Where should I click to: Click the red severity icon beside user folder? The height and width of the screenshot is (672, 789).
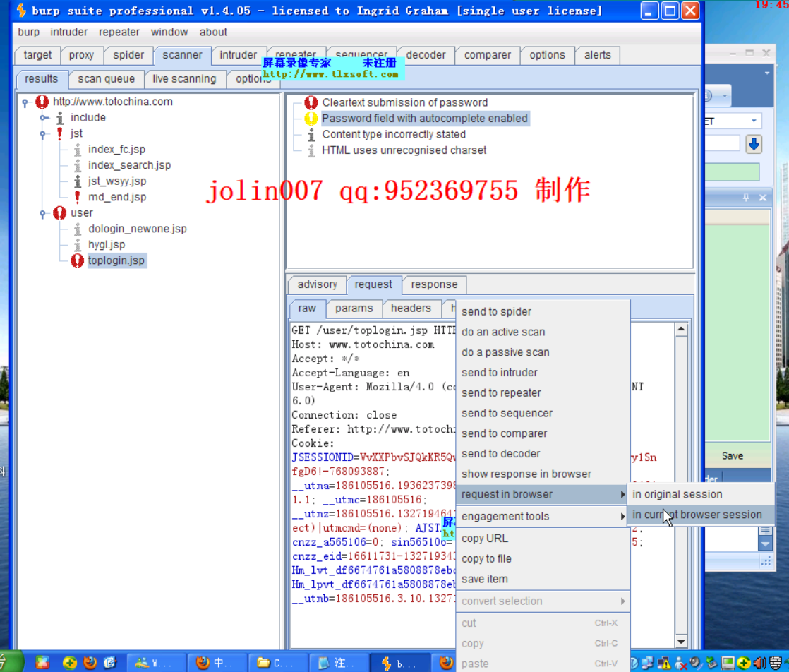coord(59,213)
